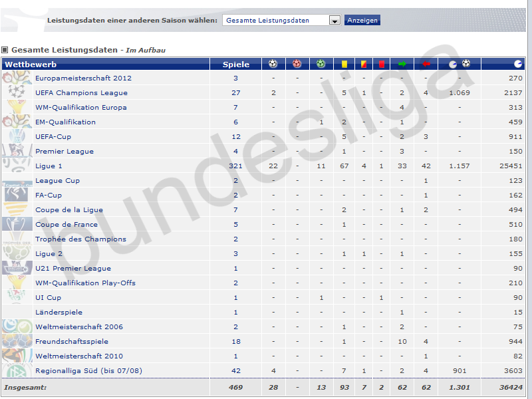Click the 321 games value for Ligue 1
532x399 pixels.
coord(235,166)
